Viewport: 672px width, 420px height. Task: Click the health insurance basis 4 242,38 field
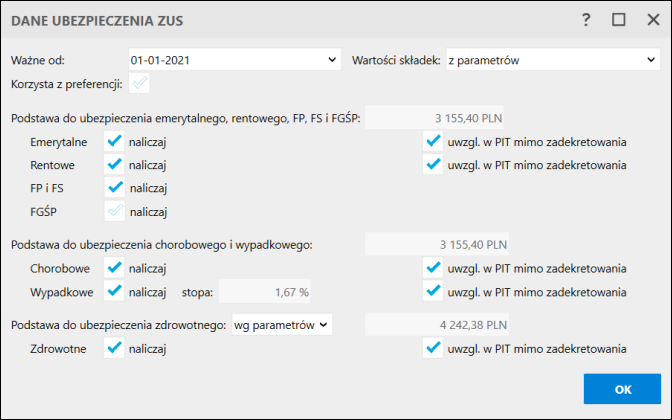[x=438, y=324]
